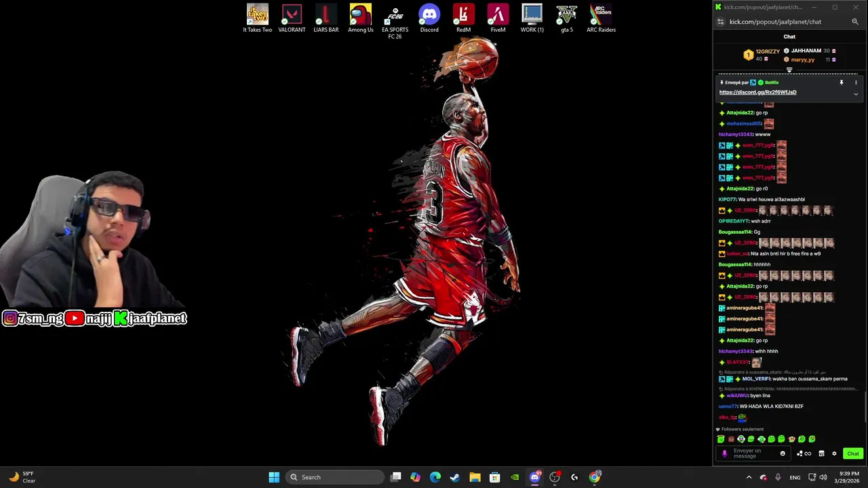Select JAHHANAM on the gift leaderboard
The width and height of the screenshot is (868, 488).
pyautogui.click(x=806, y=51)
